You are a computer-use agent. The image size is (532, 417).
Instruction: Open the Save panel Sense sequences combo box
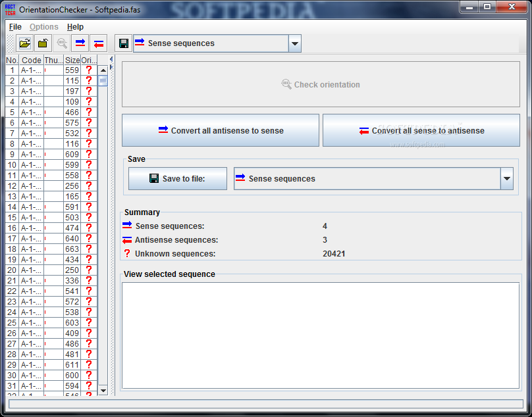[373, 178]
